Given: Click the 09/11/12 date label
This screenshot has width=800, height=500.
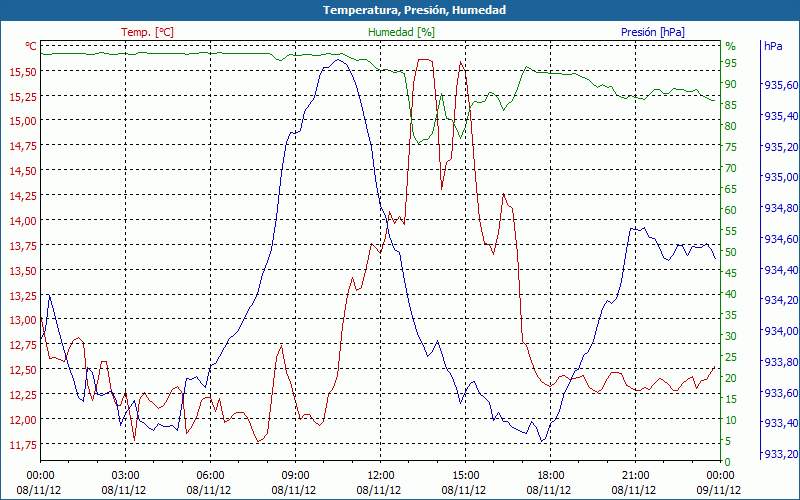Looking at the screenshot, I should (719, 490).
